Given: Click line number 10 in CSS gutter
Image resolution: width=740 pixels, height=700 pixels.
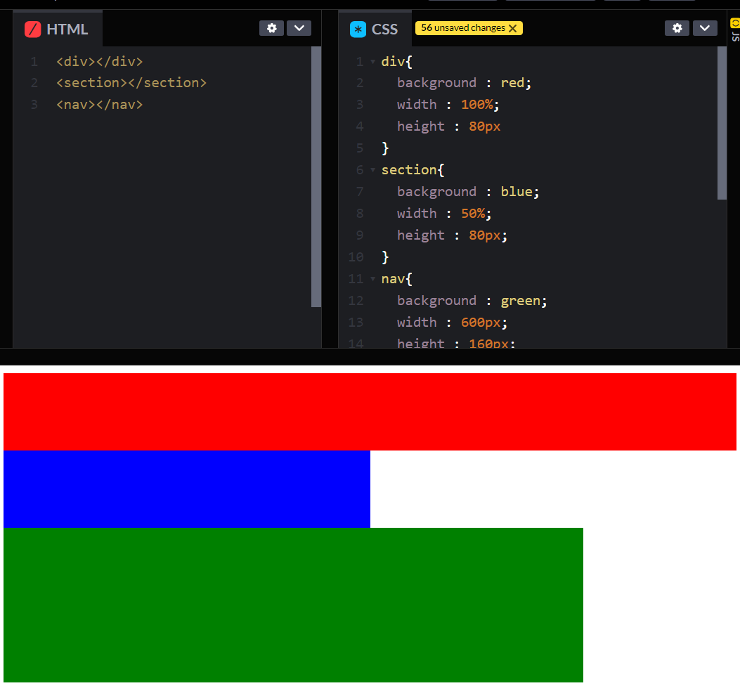Looking at the screenshot, I should pos(356,257).
